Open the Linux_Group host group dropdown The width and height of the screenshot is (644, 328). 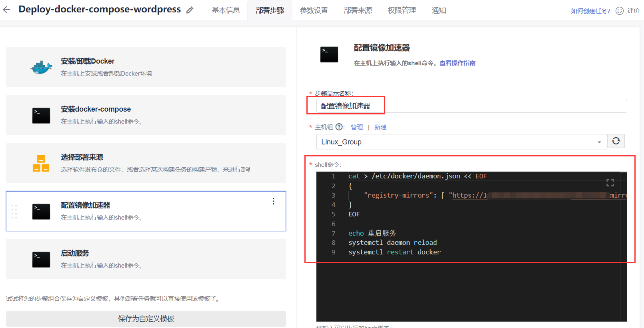(462, 142)
